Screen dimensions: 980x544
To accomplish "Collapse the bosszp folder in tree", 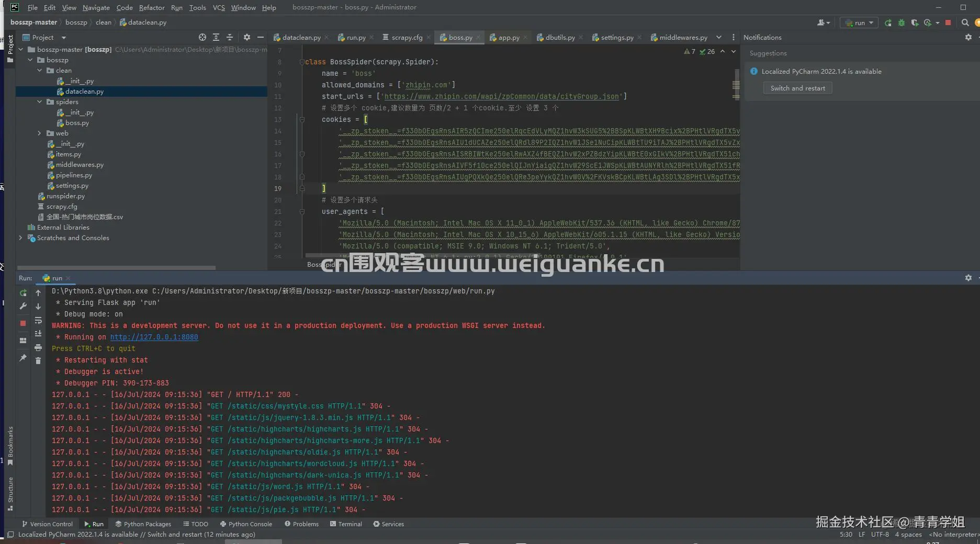I will [30, 60].
